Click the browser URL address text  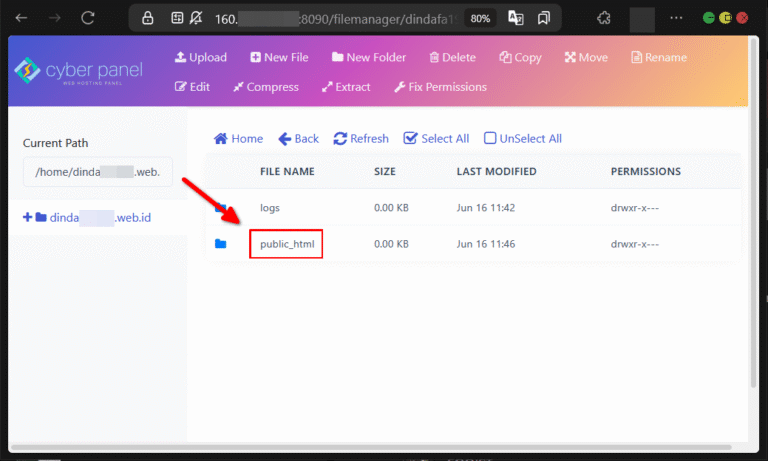coord(337,19)
